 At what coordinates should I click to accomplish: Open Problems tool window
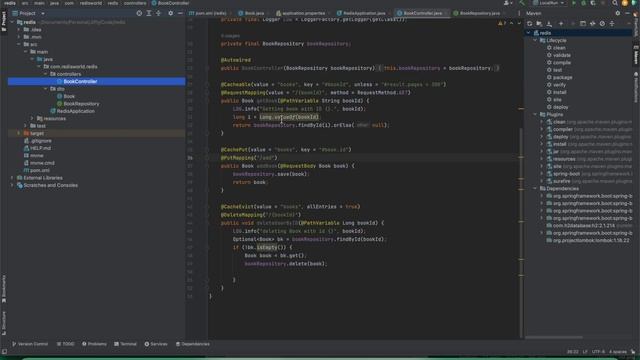point(94,344)
